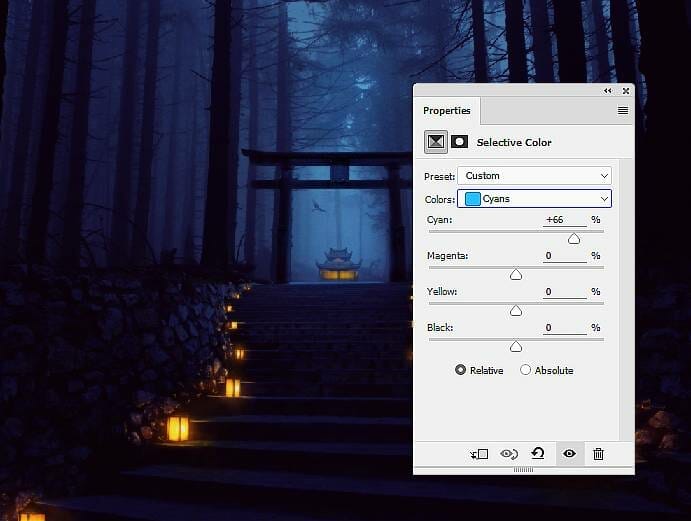Click the Yellow value field
The image size is (691, 521).
click(x=564, y=292)
